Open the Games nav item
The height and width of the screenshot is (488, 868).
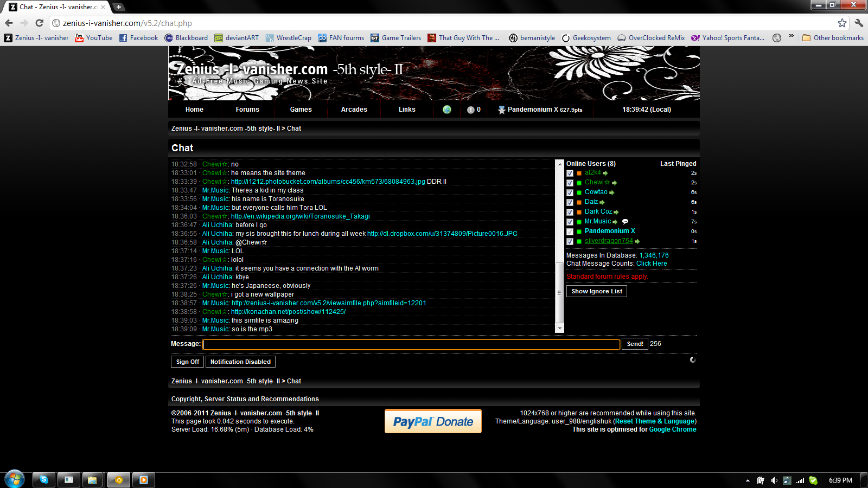coord(301,110)
